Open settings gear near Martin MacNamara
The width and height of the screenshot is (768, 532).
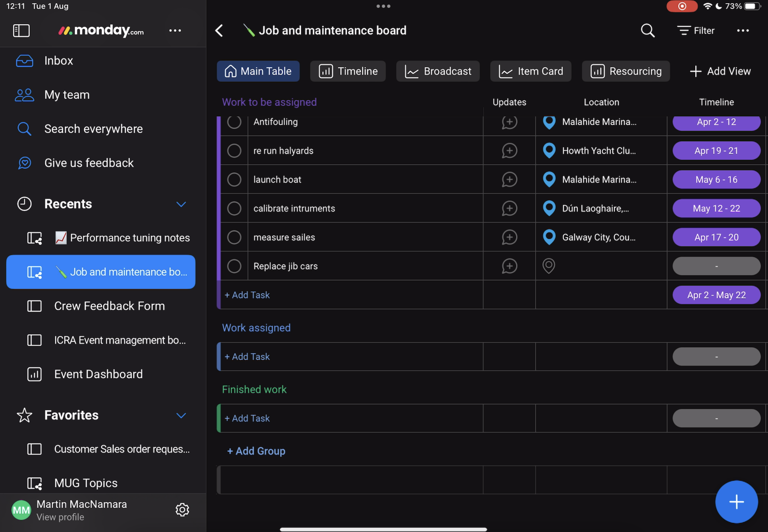tap(182, 510)
